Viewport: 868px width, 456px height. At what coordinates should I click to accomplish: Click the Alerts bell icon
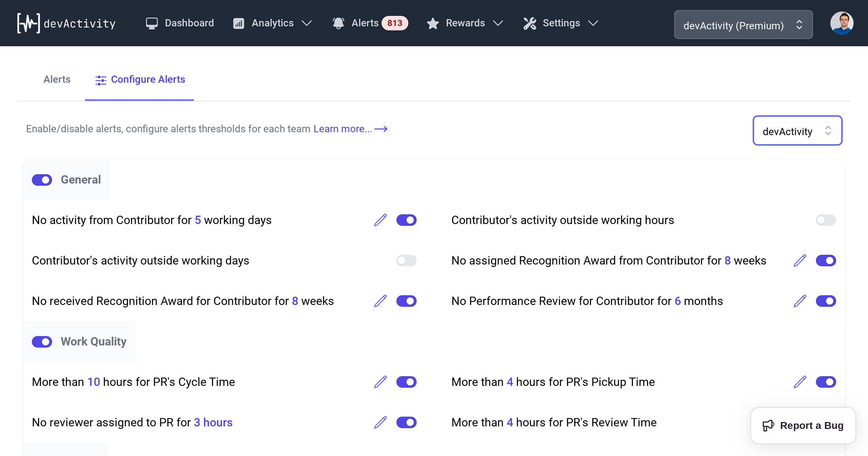pos(339,23)
